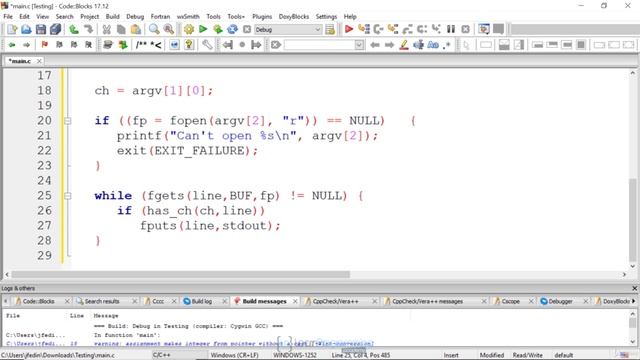This screenshot has width=640, height=360.
Task: Undo the last edit with the green arrow
Action: tap(74, 29)
